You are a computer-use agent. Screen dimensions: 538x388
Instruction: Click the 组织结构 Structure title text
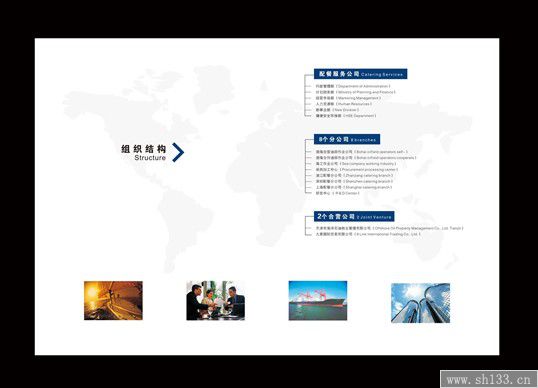pos(144,153)
